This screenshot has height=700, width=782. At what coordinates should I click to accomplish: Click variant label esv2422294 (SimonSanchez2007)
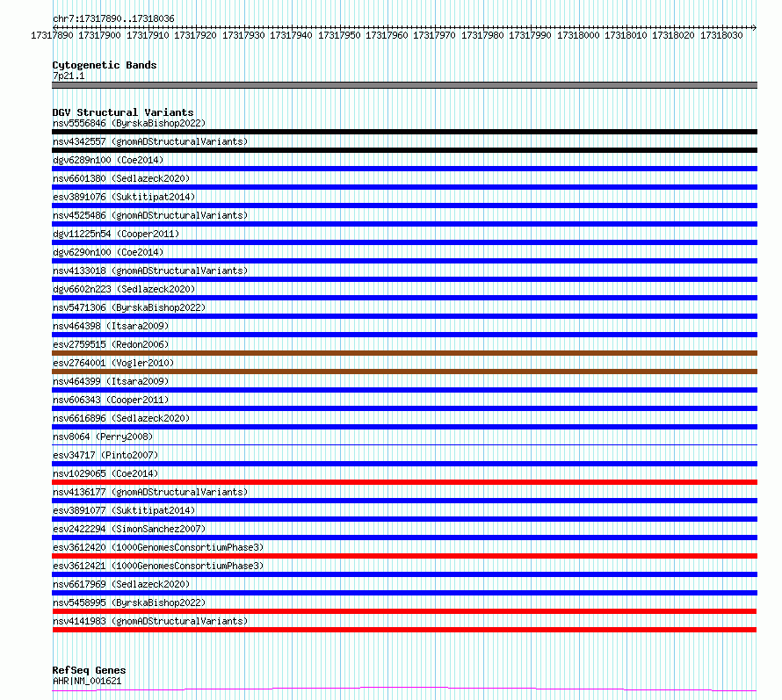point(129,529)
